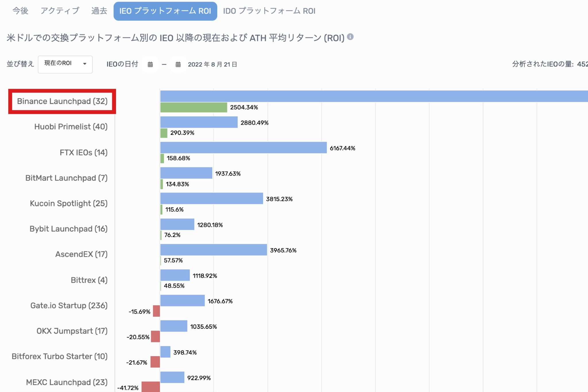The image size is (588, 392).
Task: Click the Bitforex Turbo Starter (10) label
Action: [60, 356]
